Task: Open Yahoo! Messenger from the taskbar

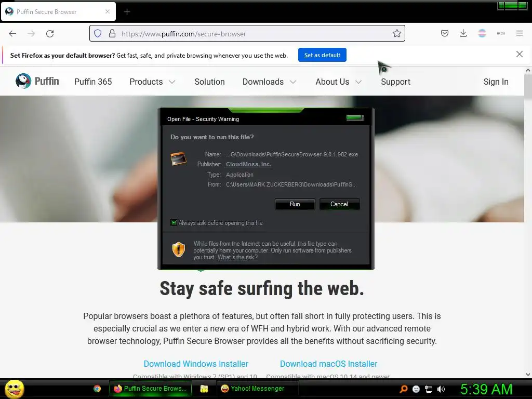Action: tap(258, 389)
